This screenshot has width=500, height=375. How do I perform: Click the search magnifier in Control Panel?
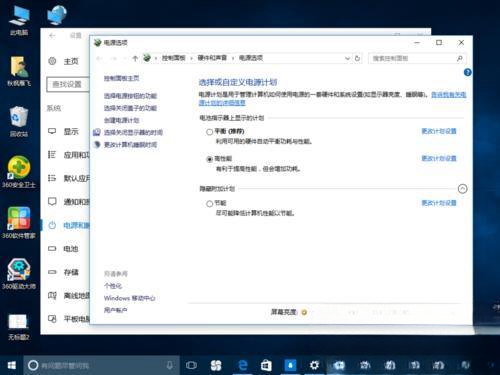460,58
